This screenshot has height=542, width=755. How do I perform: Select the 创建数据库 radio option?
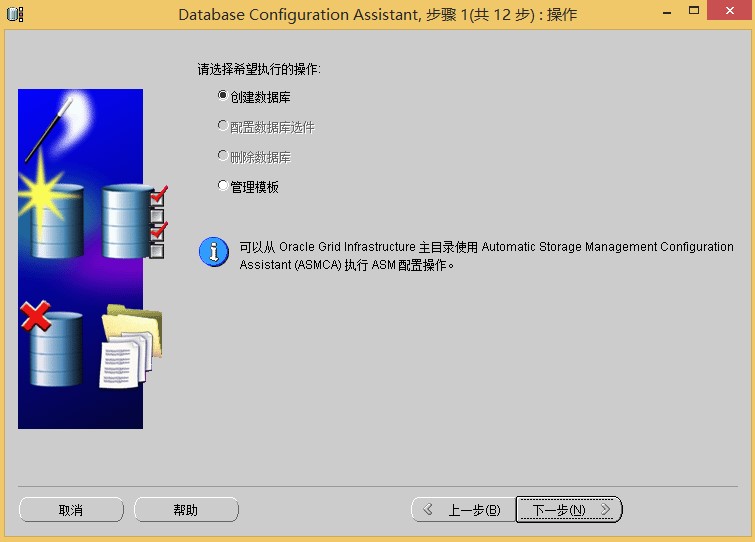point(223,96)
